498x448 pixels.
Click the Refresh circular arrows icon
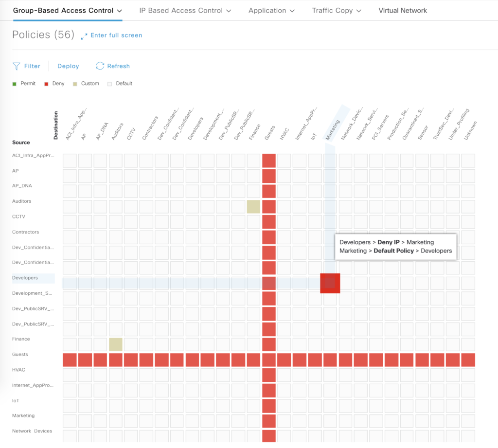point(100,66)
